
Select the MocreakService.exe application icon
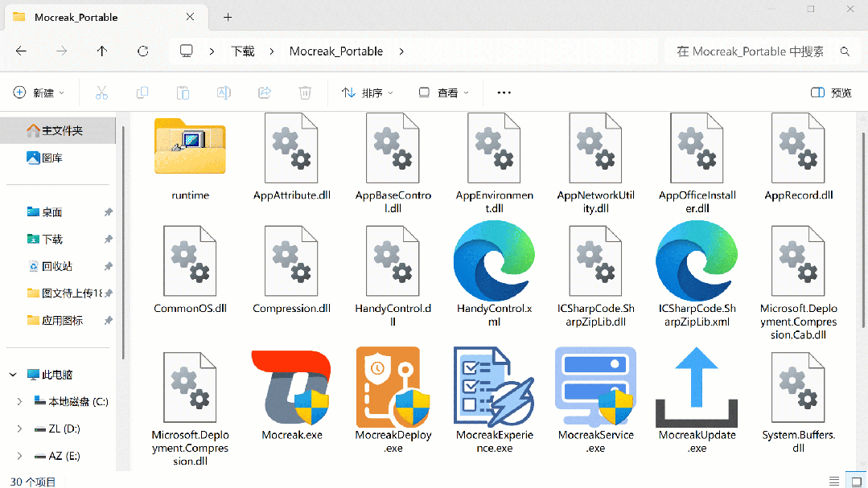click(x=595, y=388)
